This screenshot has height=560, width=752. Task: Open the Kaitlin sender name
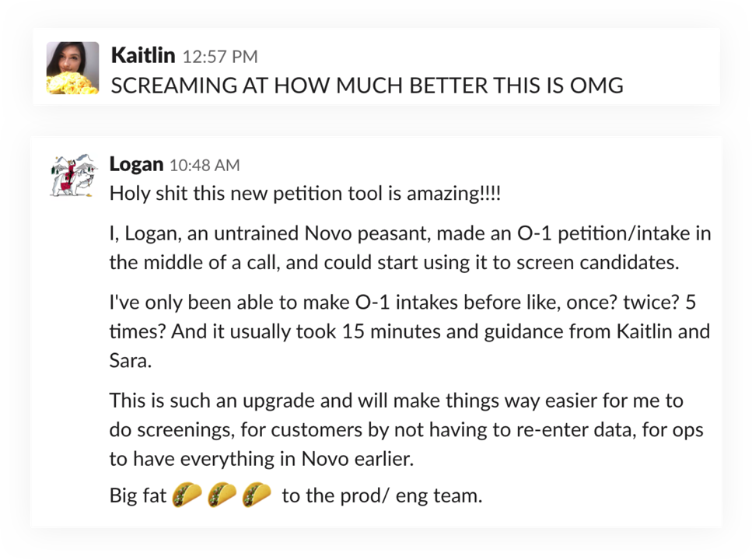pyautogui.click(x=143, y=55)
